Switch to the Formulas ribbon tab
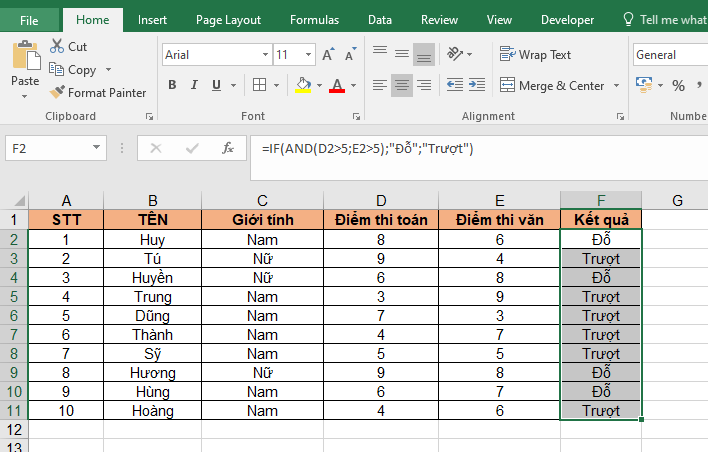The height and width of the screenshot is (452, 708). tap(314, 19)
